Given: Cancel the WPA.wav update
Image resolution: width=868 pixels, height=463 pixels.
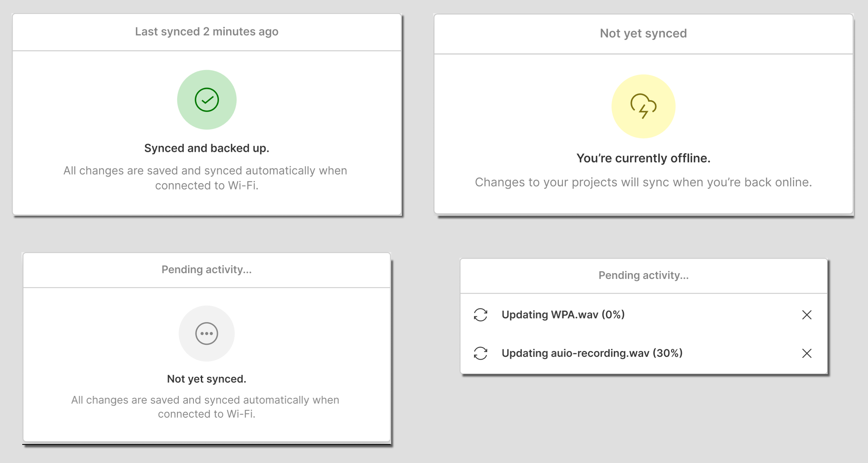Looking at the screenshot, I should pos(807,315).
